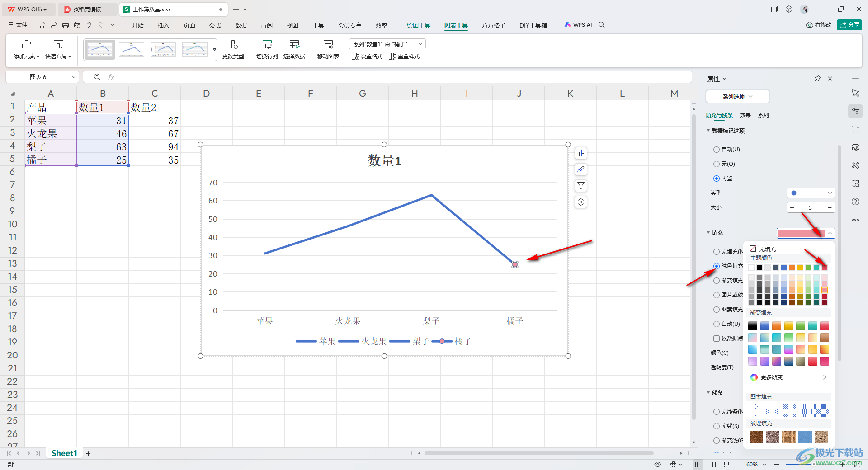This screenshot has height=470, width=868.
Task: Pin the Properties panel
Action: click(817, 79)
